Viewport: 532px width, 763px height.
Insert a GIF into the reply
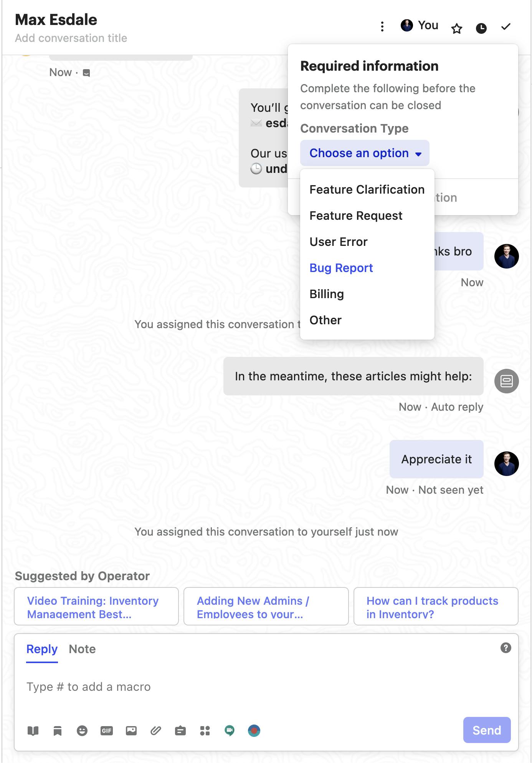coord(107,730)
